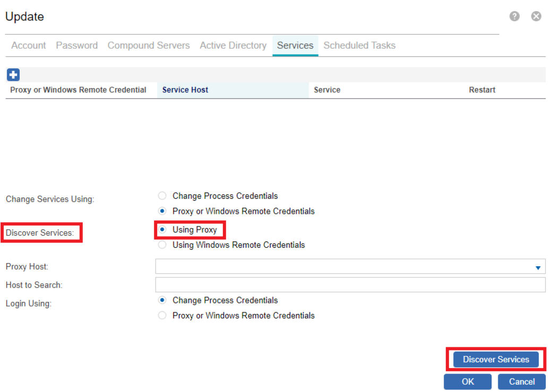Screen dimensions: 551x392
Task: Click the blue plus add service icon
Action: [13, 75]
